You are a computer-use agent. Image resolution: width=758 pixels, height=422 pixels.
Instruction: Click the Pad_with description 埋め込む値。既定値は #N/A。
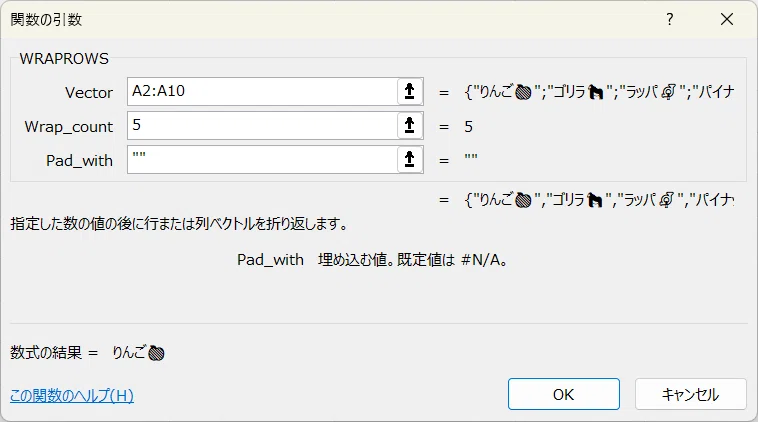coord(413,260)
